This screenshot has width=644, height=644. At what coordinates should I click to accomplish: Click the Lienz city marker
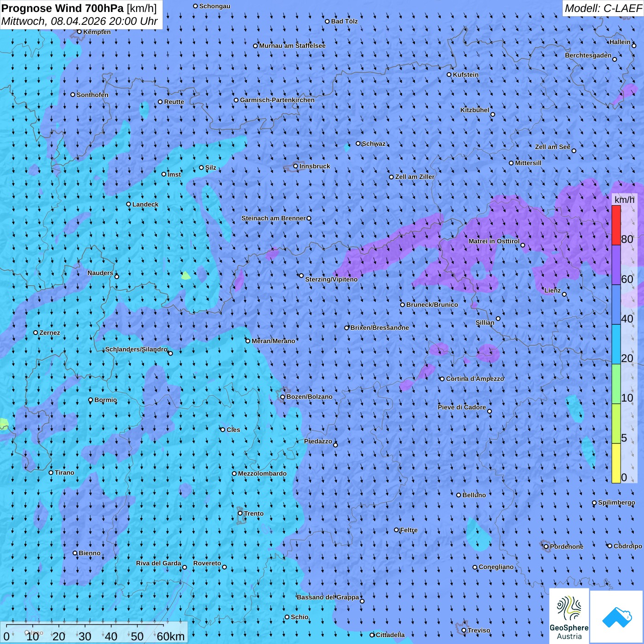click(564, 294)
